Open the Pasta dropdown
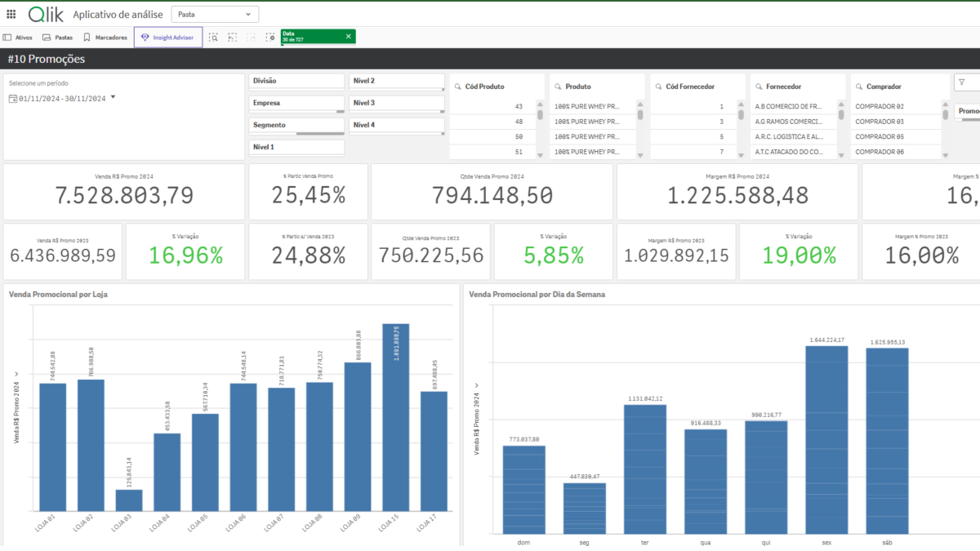 pos(215,14)
